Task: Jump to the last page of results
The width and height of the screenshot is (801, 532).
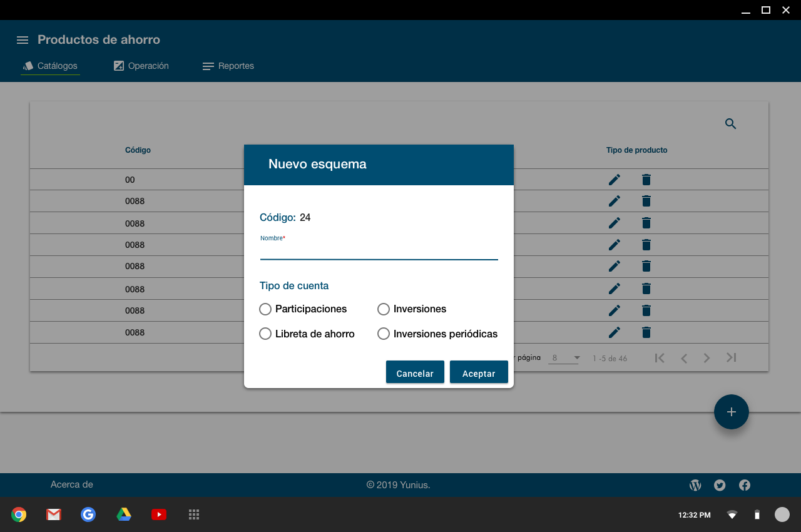Action: [731, 358]
